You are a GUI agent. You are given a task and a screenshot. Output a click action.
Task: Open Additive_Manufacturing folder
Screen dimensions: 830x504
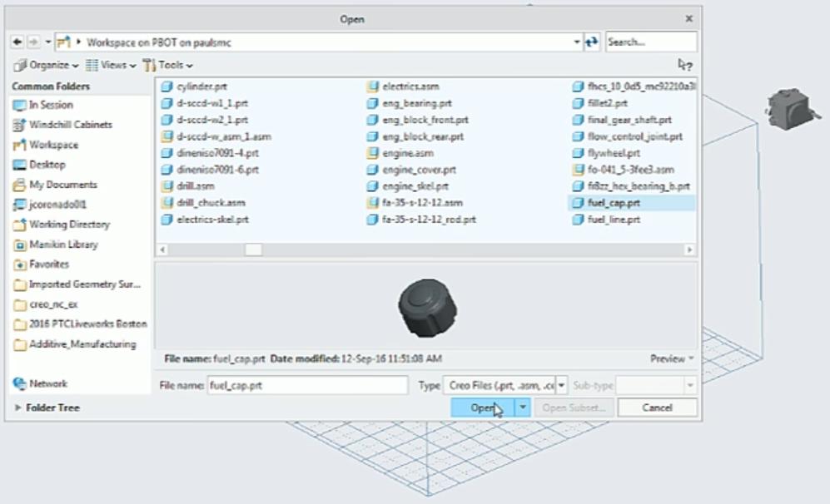(x=75, y=344)
